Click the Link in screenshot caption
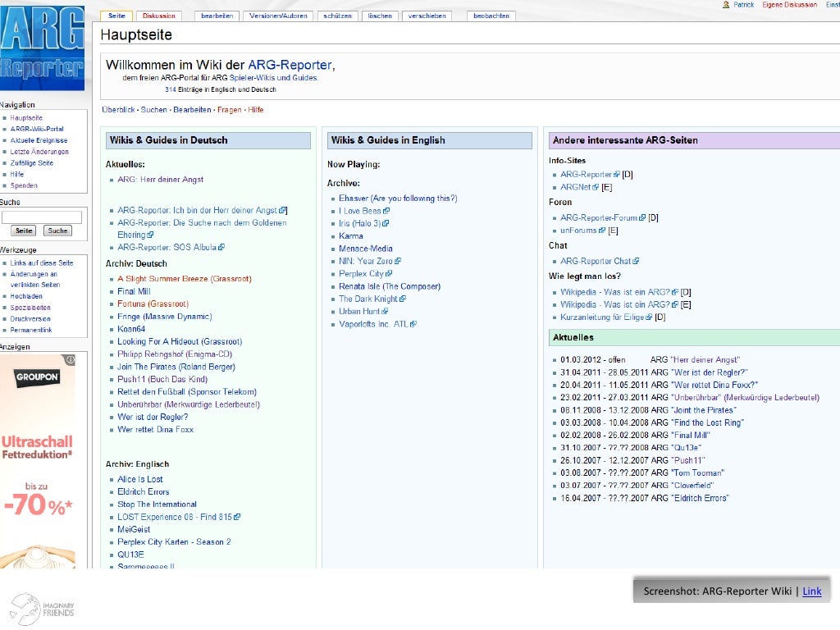 point(811,591)
